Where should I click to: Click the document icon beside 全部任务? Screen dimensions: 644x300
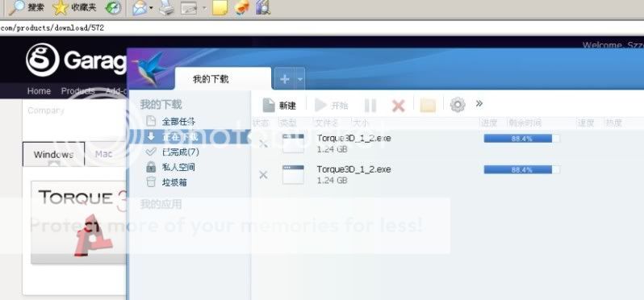[151, 121]
